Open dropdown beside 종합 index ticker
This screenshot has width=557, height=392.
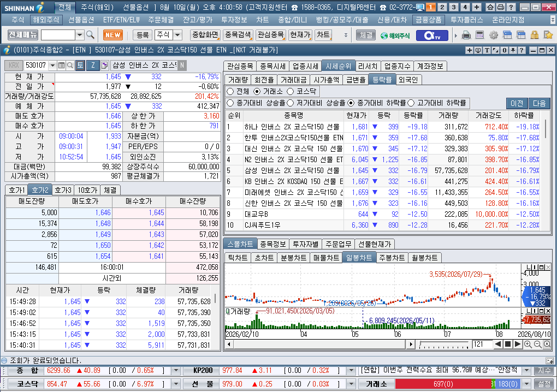175,371
